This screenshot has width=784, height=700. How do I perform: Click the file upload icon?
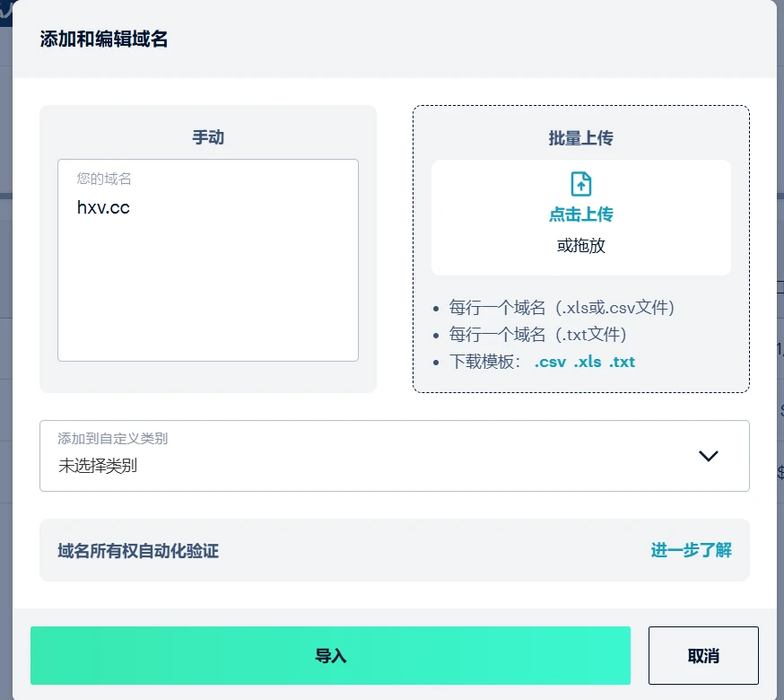point(581,184)
